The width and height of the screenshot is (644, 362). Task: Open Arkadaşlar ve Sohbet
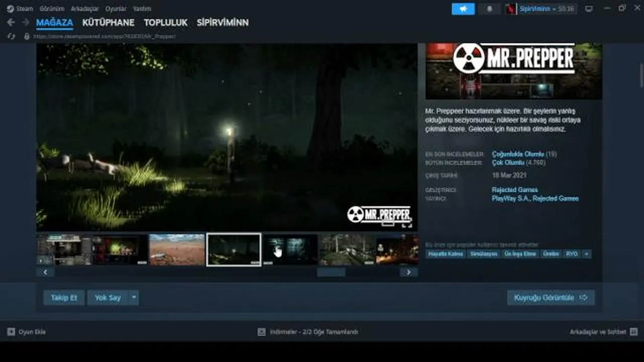[x=604, y=332]
